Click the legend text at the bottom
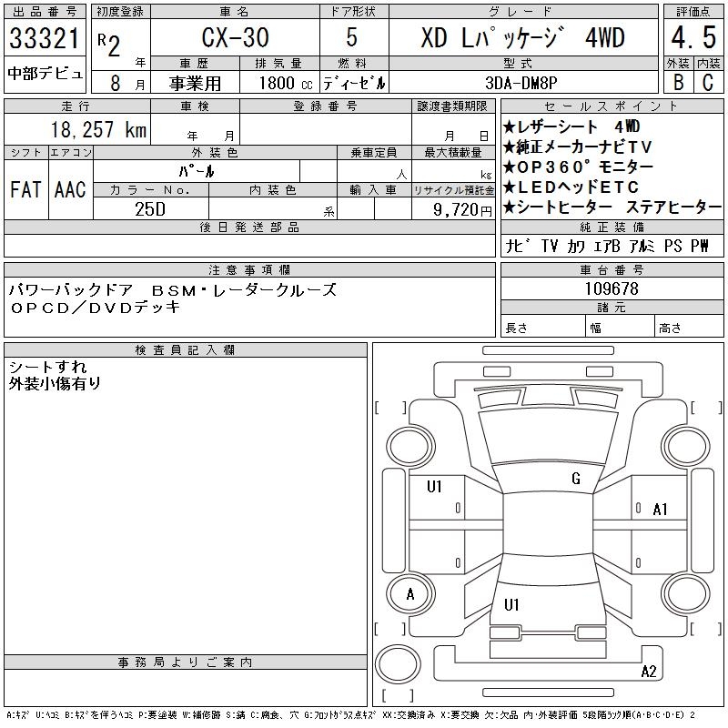The width and height of the screenshot is (728, 728). point(351,714)
